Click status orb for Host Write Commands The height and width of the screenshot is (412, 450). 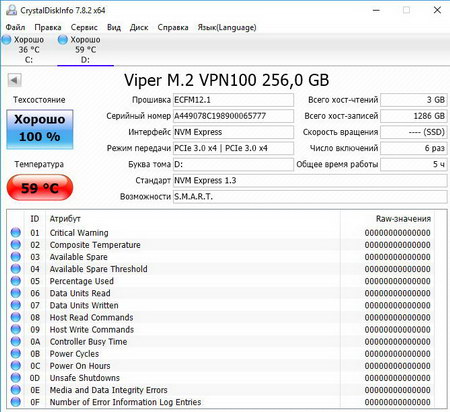pos(16,329)
